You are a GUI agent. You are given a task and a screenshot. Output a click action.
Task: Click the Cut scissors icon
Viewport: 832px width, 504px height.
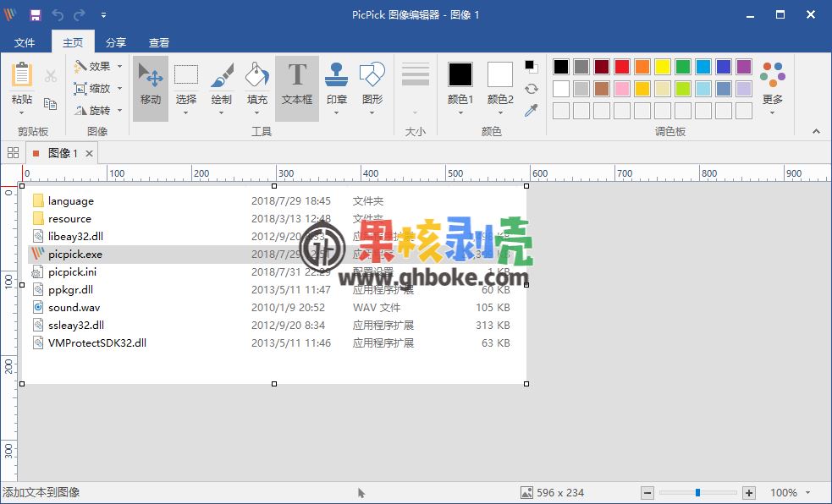[51, 76]
